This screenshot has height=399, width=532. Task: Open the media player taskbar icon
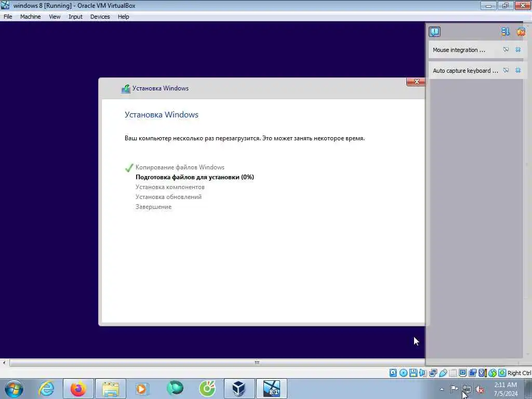coord(142,389)
